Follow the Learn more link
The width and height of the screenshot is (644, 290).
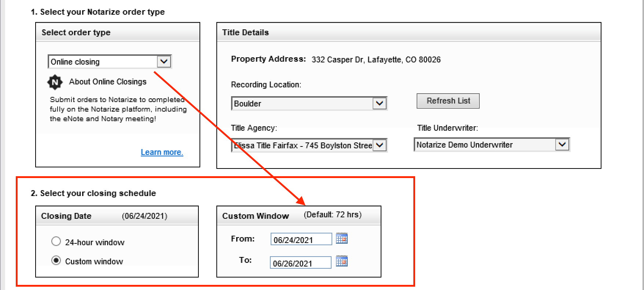pos(162,152)
